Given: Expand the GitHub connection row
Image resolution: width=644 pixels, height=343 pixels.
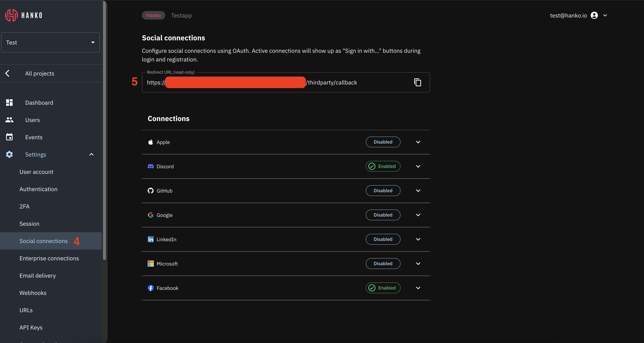Looking at the screenshot, I should point(418,190).
